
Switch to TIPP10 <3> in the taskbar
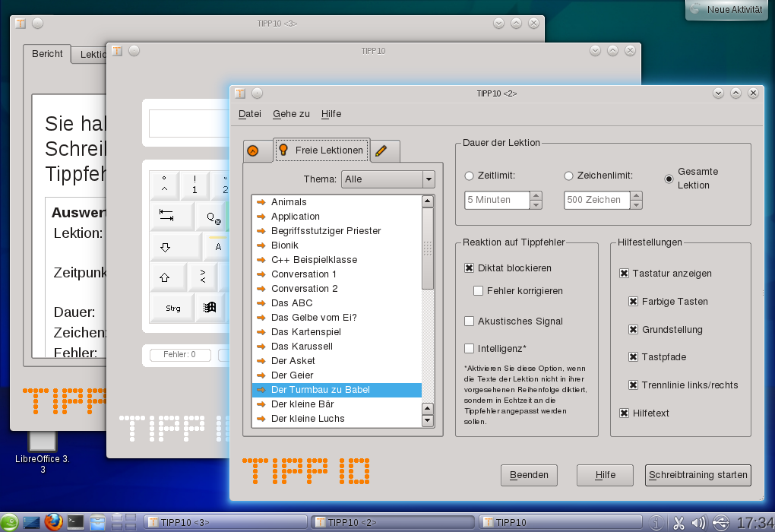(226, 523)
